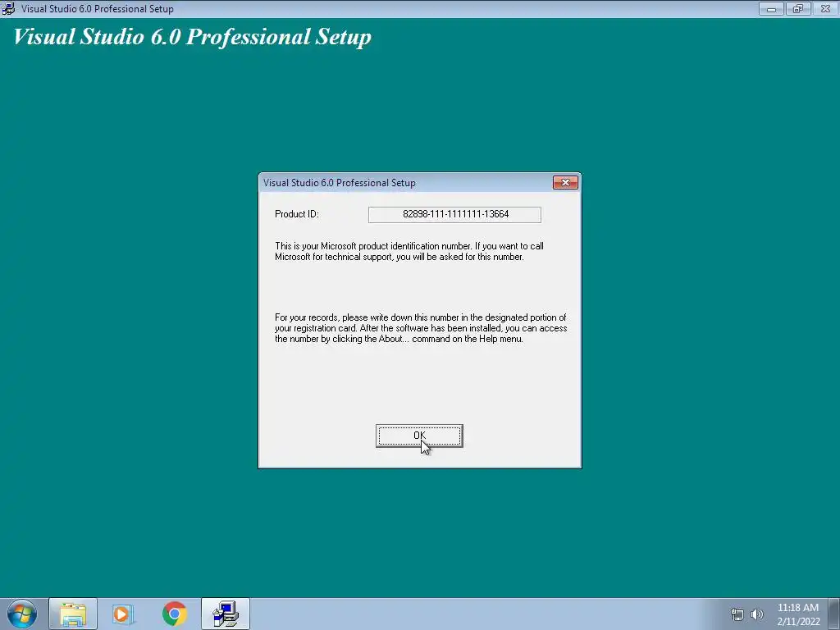Click the network status tray icon
This screenshot has height=630, width=840.
(737, 614)
